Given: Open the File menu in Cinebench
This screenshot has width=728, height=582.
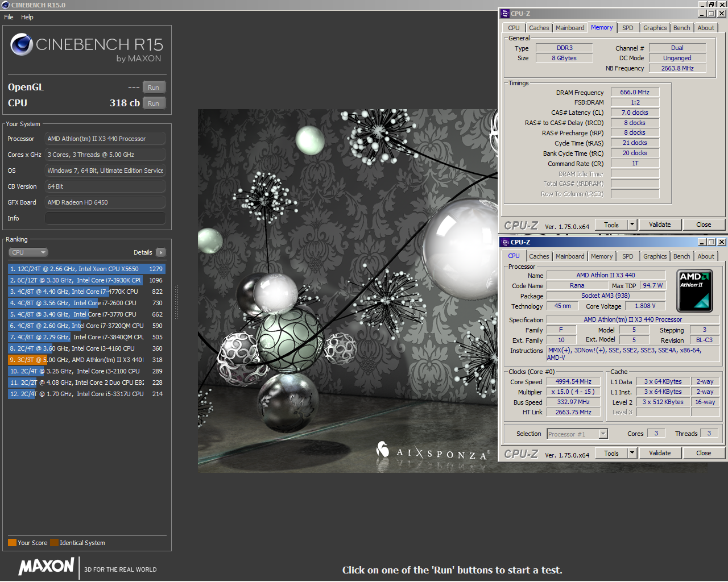Looking at the screenshot, I should 9,17.
